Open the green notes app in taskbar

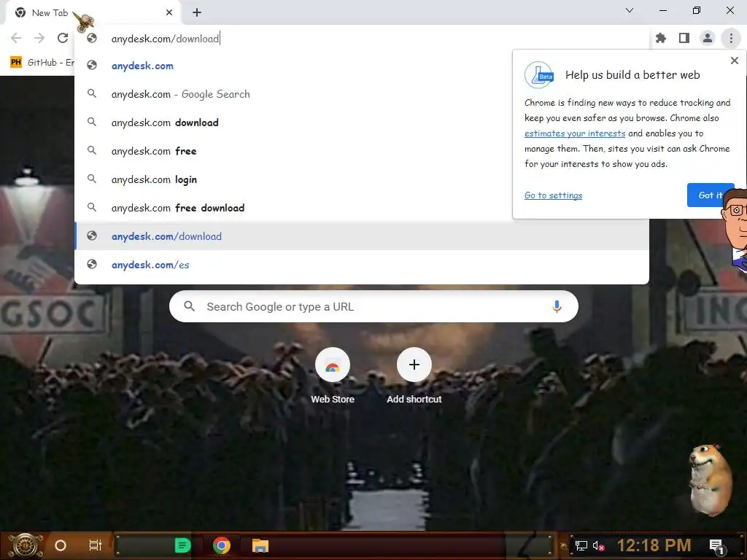[x=182, y=545]
